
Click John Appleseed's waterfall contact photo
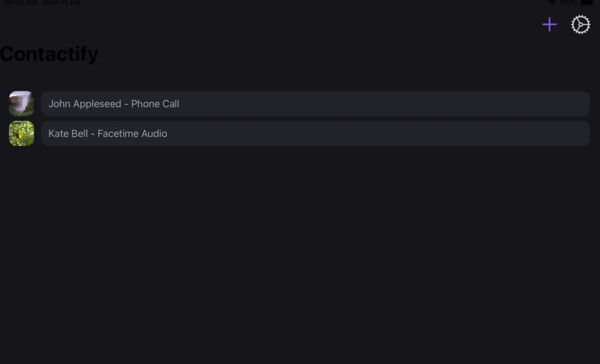21,103
